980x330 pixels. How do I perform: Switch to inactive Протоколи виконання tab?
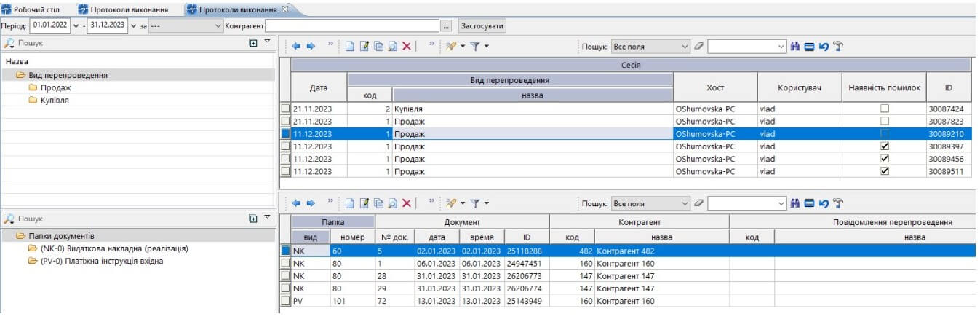click(x=124, y=9)
